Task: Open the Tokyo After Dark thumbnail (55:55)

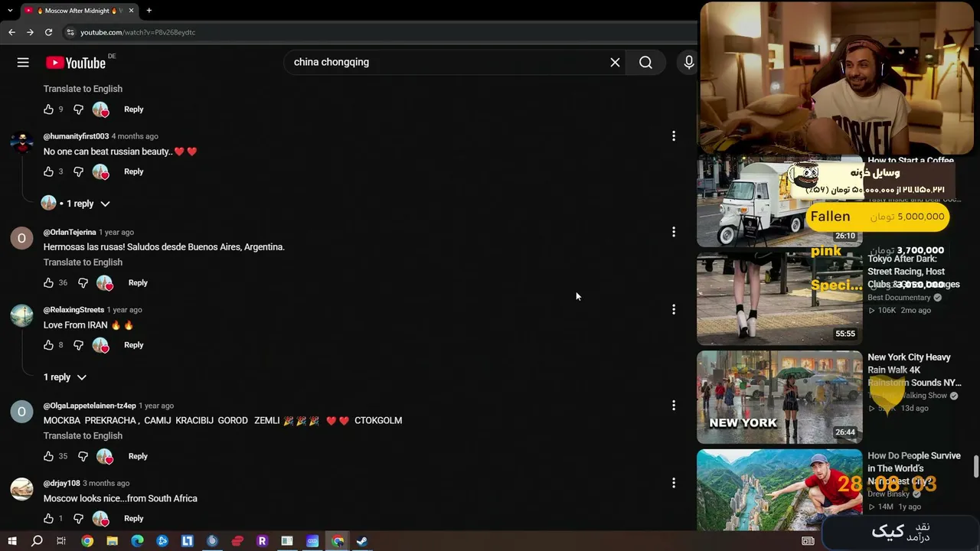Action: click(x=779, y=298)
